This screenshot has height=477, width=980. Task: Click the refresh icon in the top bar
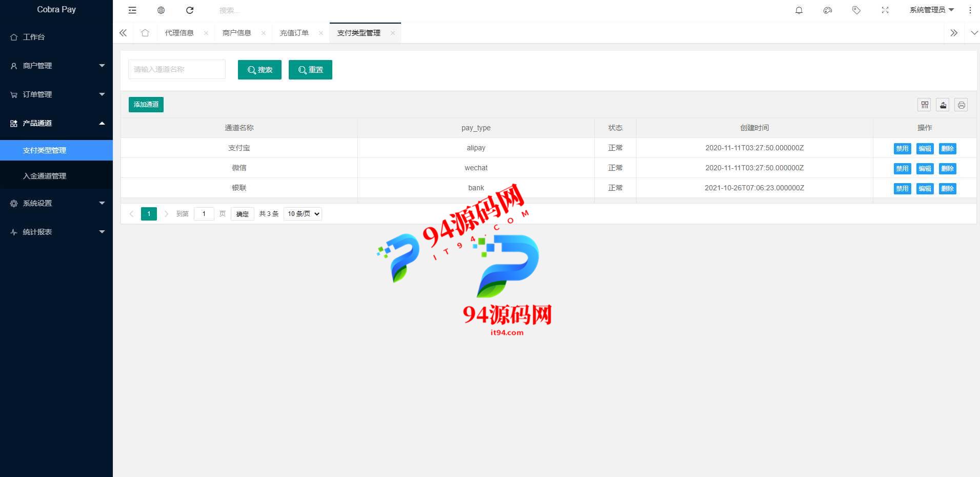(x=190, y=10)
